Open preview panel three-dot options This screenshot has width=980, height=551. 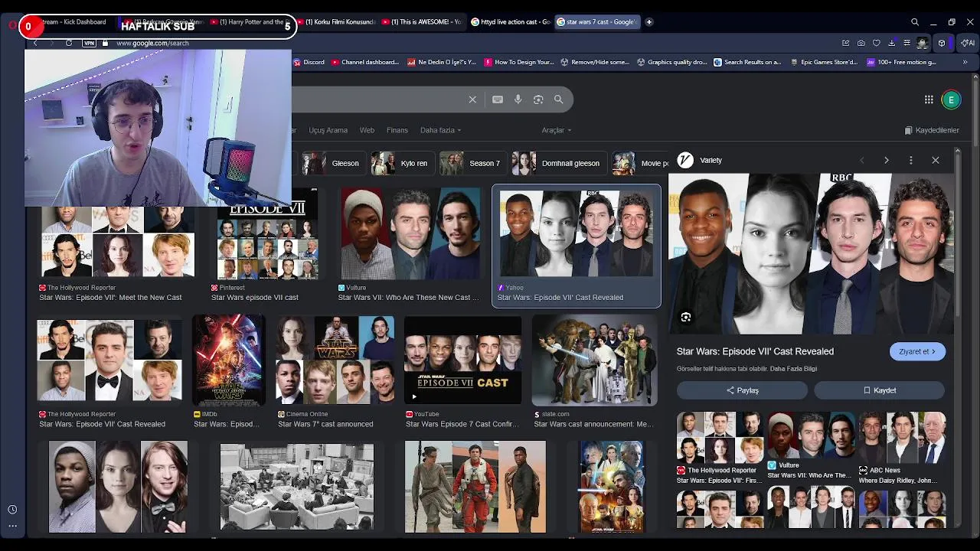[x=911, y=161]
